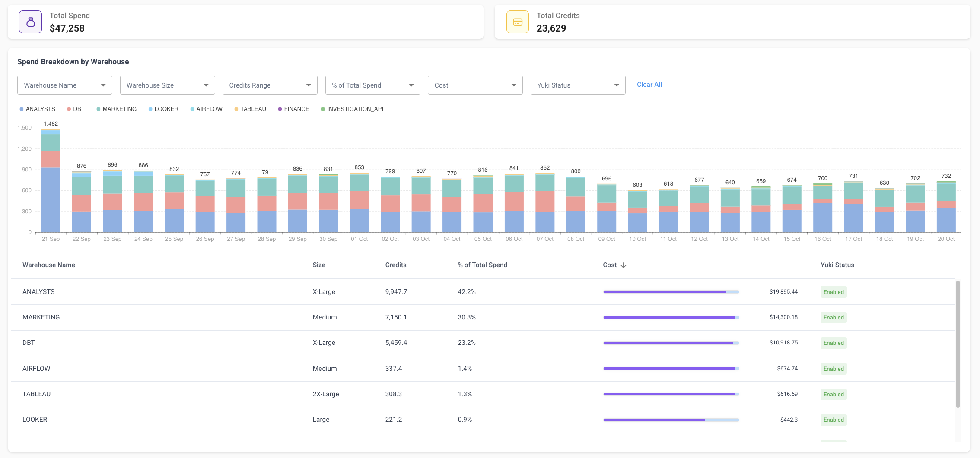Click the TABLEAU cost progress bar

[671, 394]
